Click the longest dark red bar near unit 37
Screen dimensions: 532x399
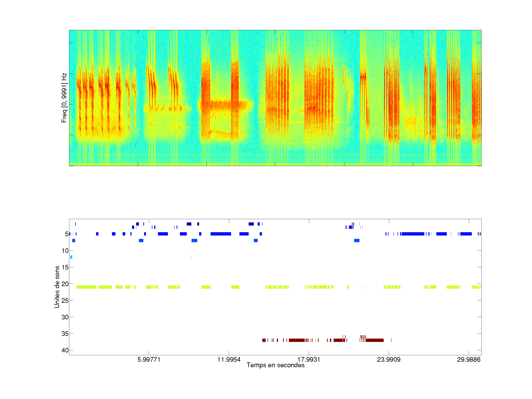coord(374,340)
